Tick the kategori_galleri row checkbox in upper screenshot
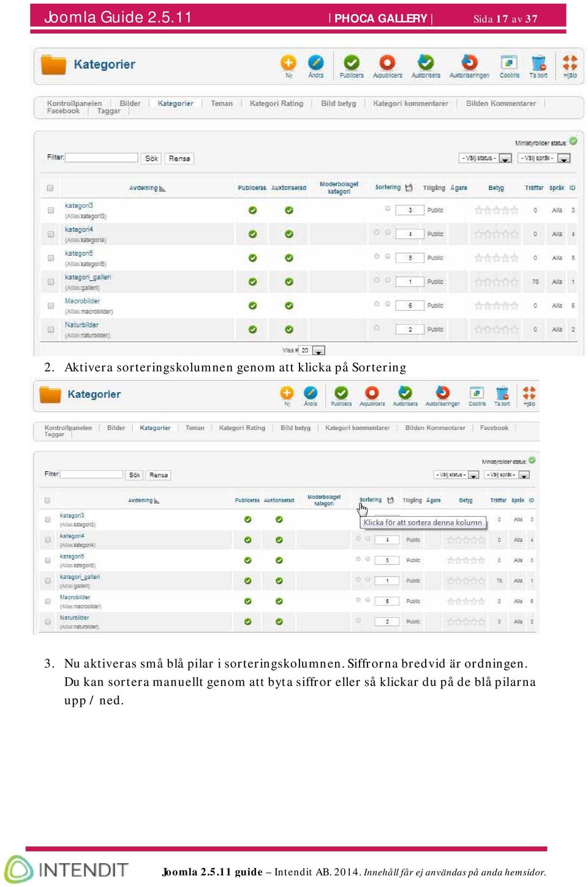 pyautogui.click(x=51, y=282)
